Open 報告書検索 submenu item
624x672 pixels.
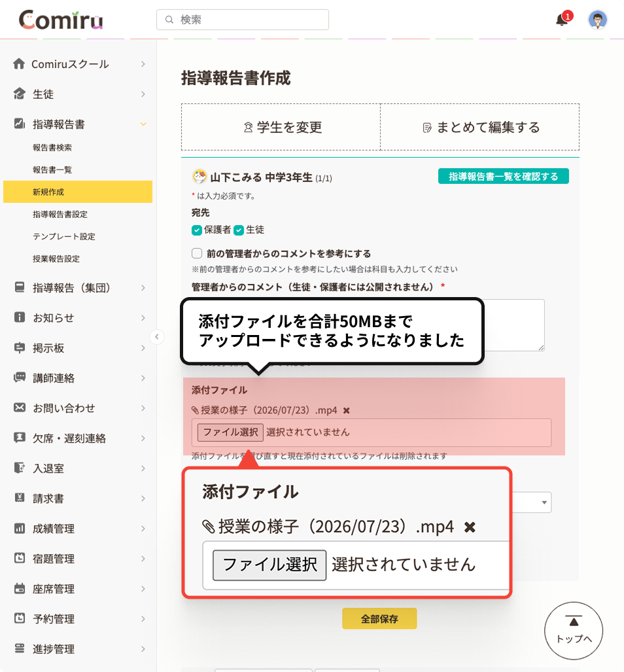52,147
